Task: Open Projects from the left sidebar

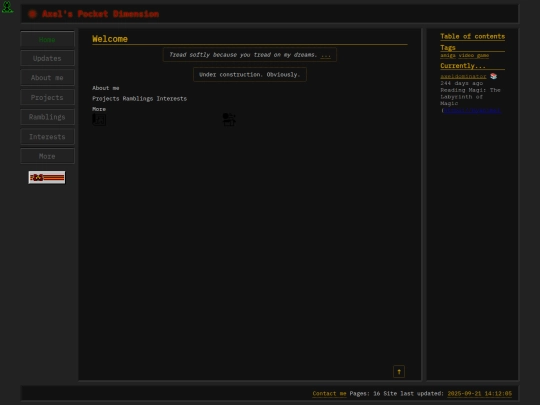Action: pos(47,97)
